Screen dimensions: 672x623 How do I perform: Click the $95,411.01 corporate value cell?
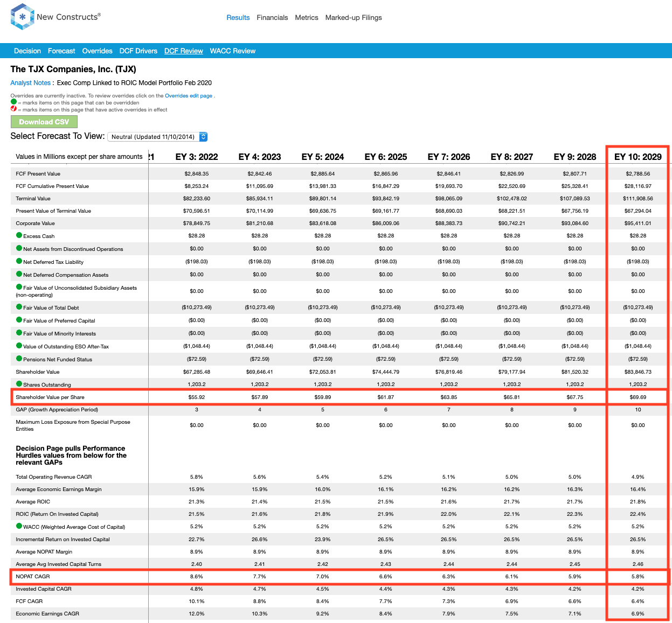638,223
